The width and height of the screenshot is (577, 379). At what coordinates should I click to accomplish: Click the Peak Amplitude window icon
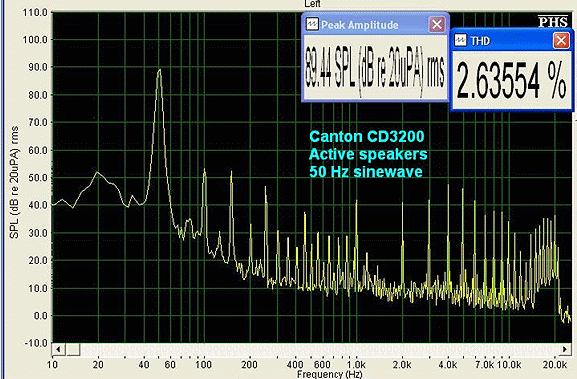pos(312,25)
